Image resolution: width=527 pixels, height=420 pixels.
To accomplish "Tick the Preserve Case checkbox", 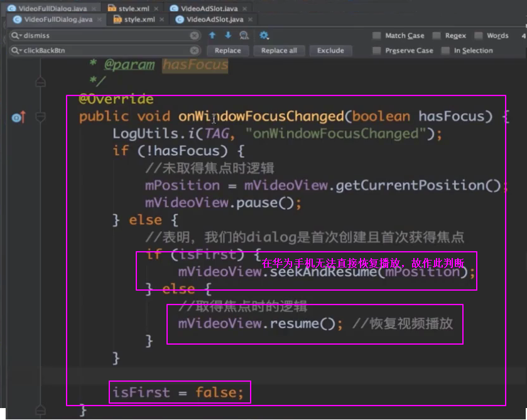I will tap(377, 50).
